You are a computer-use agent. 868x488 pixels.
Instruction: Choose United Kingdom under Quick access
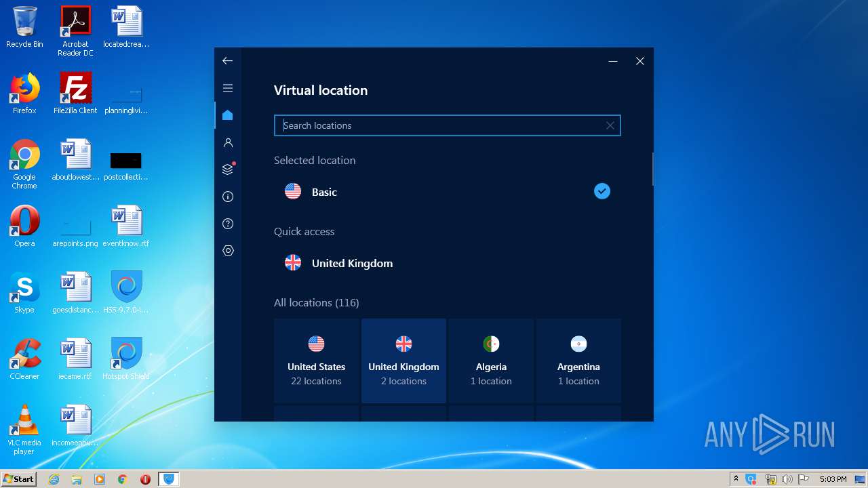448,263
